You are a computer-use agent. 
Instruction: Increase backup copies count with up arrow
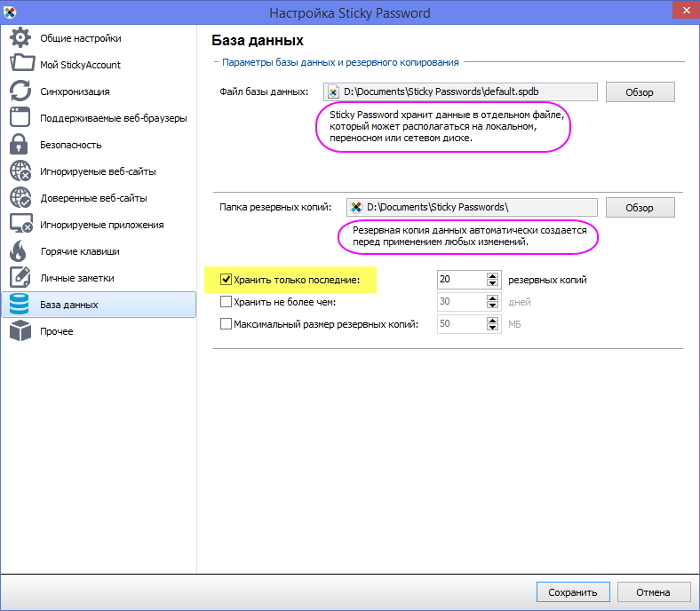tap(492, 276)
